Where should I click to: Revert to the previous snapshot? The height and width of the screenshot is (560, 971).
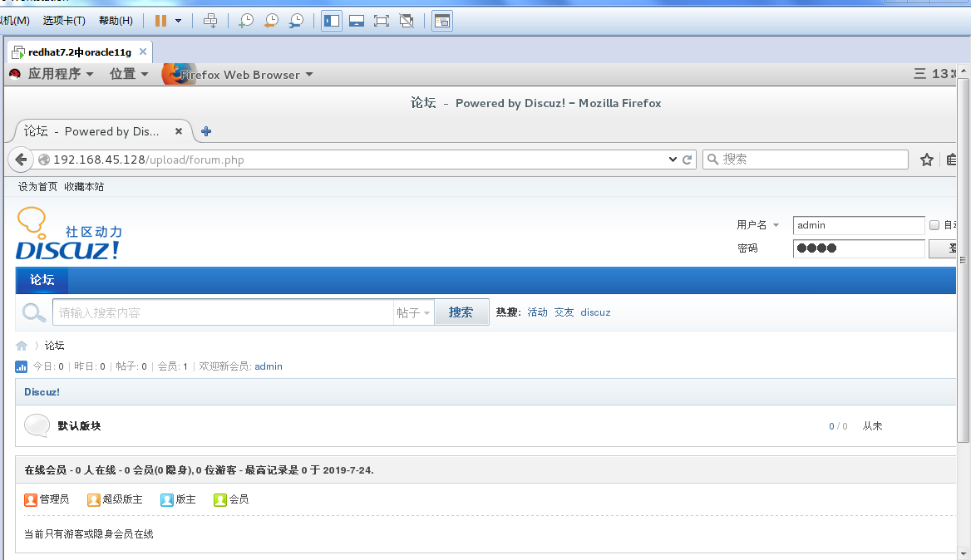[x=271, y=21]
